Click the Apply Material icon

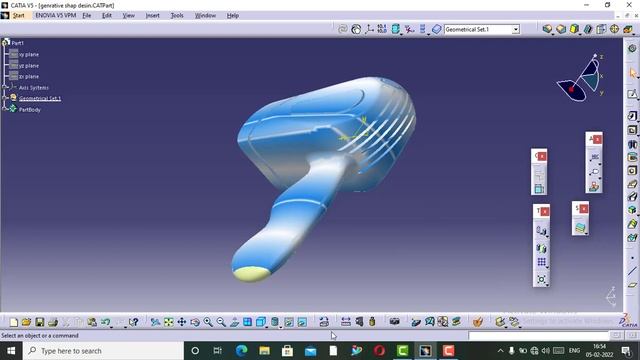click(478, 322)
